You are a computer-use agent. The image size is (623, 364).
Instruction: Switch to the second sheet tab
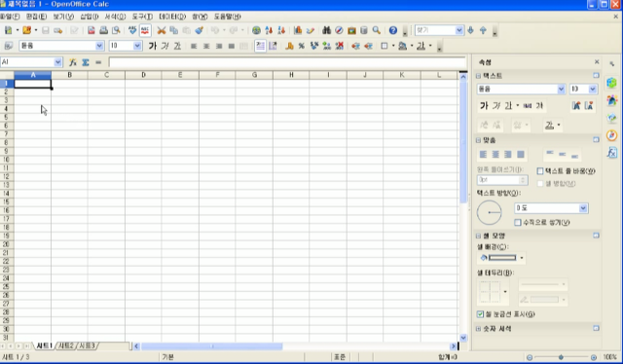66,346
